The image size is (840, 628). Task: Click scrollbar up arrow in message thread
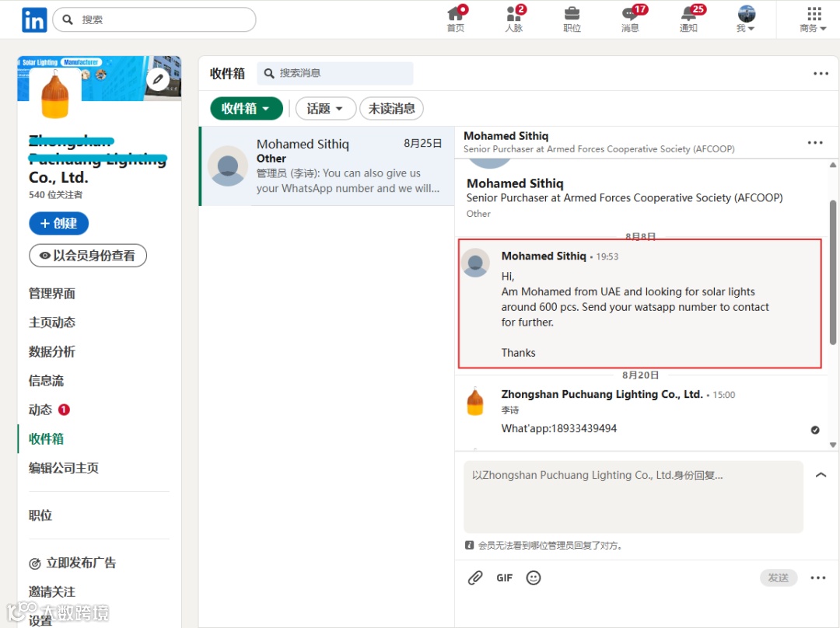pos(833,165)
